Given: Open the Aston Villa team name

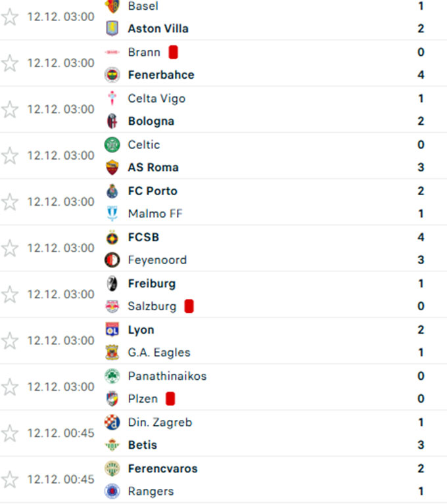Looking at the screenshot, I should [x=158, y=29].
